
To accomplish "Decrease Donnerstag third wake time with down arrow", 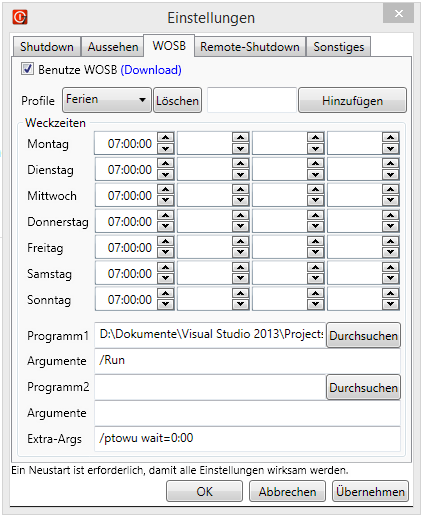I will [x=316, y=227].
